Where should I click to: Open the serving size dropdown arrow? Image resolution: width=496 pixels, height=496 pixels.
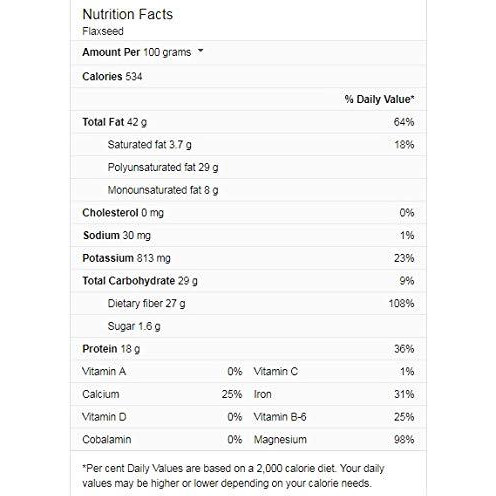[200, 51]
